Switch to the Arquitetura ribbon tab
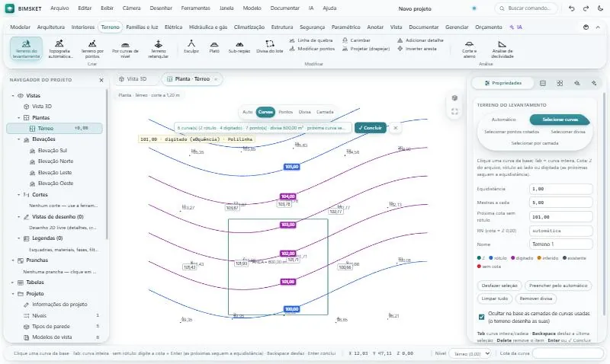610x364 pixels. click(51, 27)
